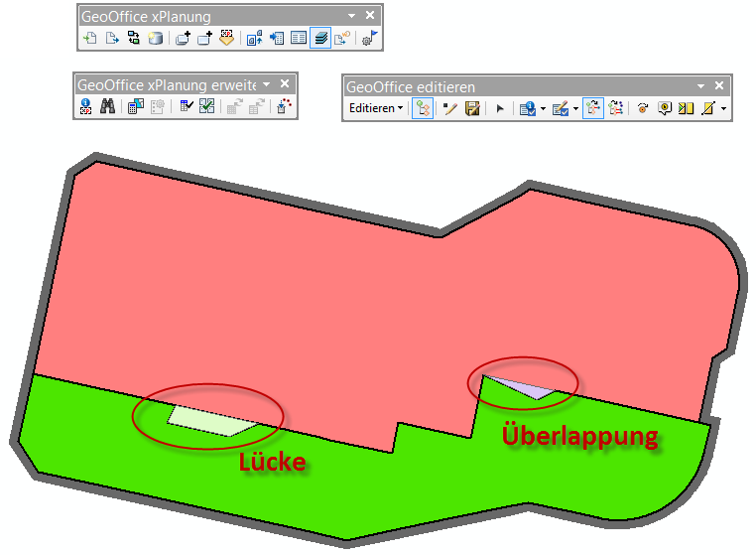Toggle the highlighted vertex edit tool

[422, 108]
